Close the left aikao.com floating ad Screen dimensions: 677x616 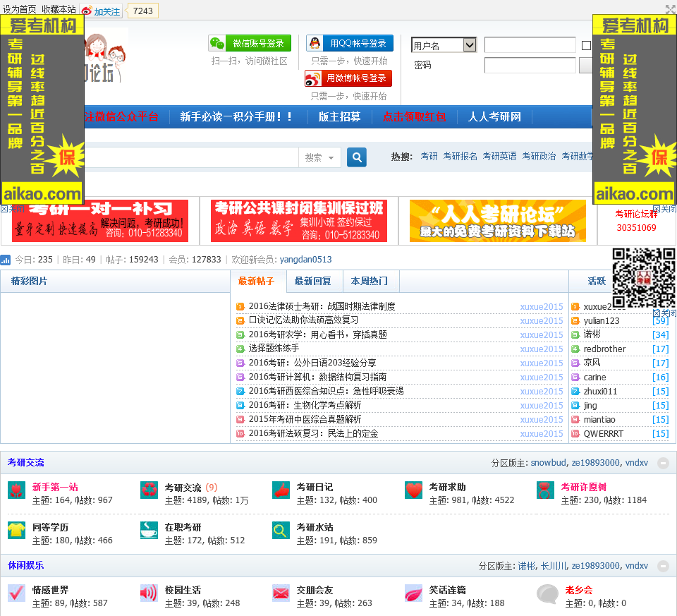pyautogui.click(x=12, y=209)
